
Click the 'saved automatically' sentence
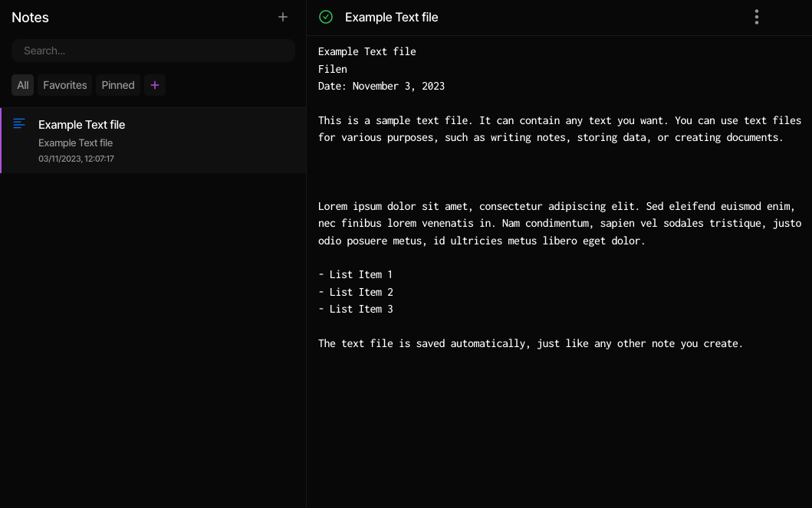coord(531,343)
